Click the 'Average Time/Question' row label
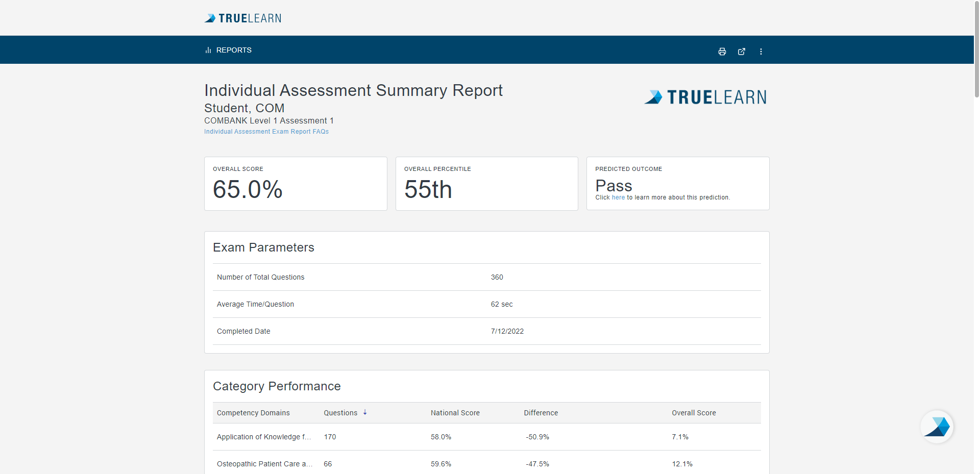The height and width of the screenshot is (474, 980). tap(255, 304)
